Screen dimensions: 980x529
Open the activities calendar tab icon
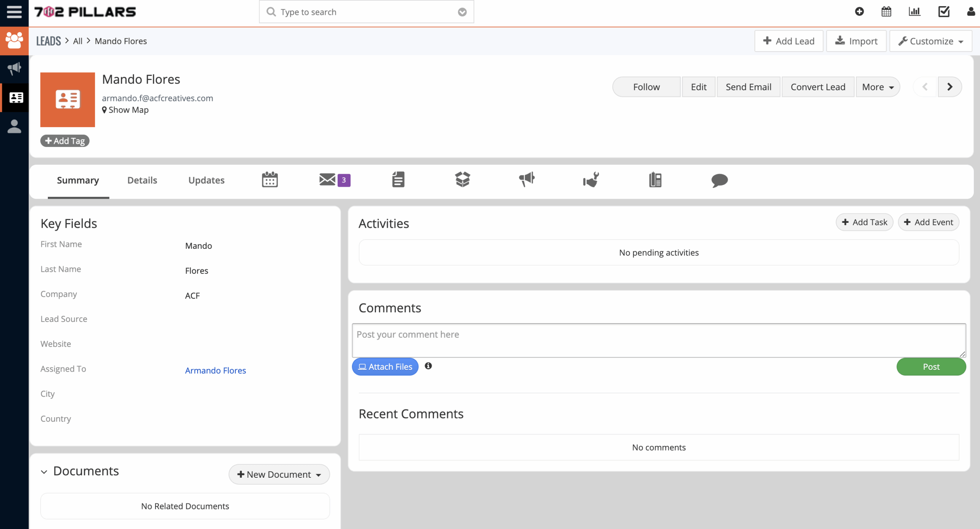(270, 180)
